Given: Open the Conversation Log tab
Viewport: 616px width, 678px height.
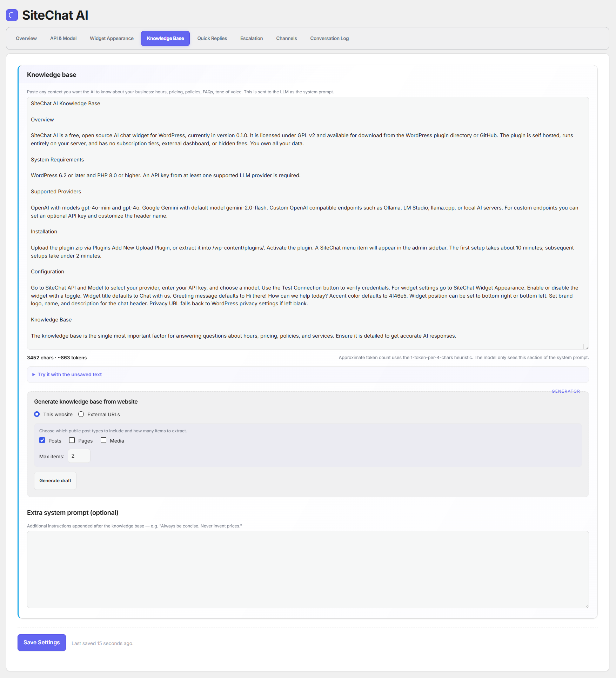Looking at the screenshot, I should (x=329, y=38).
